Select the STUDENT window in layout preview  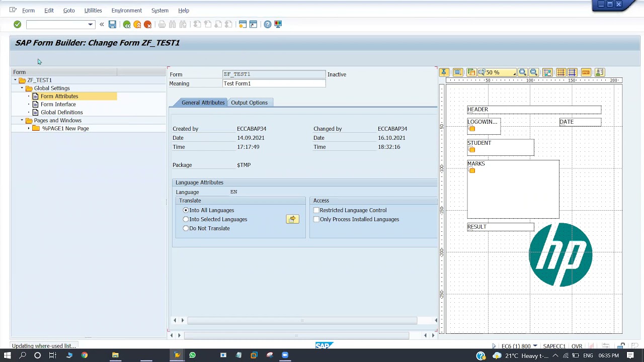501,148
